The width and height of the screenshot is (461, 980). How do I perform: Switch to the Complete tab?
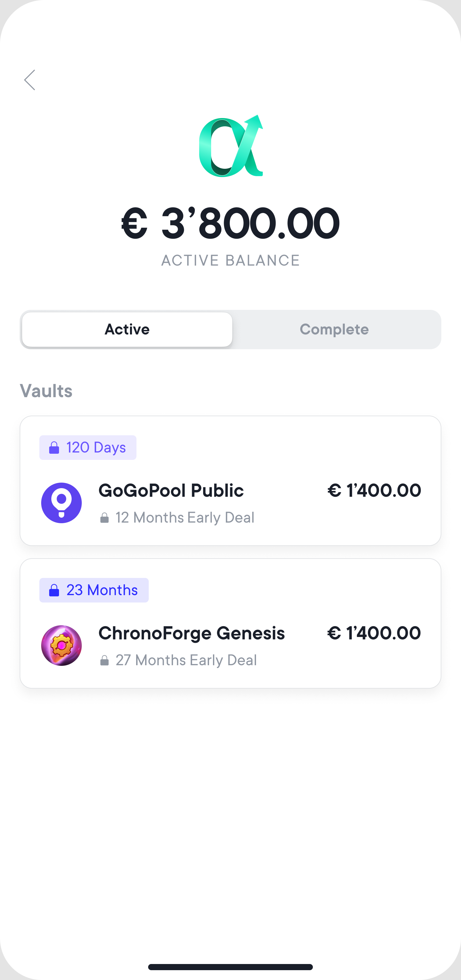coord(334,330)
